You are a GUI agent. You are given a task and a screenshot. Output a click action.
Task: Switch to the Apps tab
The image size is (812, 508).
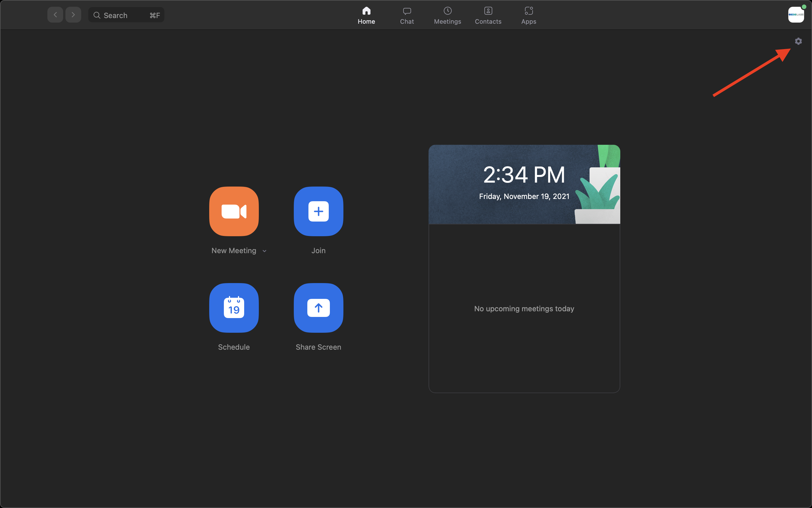click(x=529, y=16)
